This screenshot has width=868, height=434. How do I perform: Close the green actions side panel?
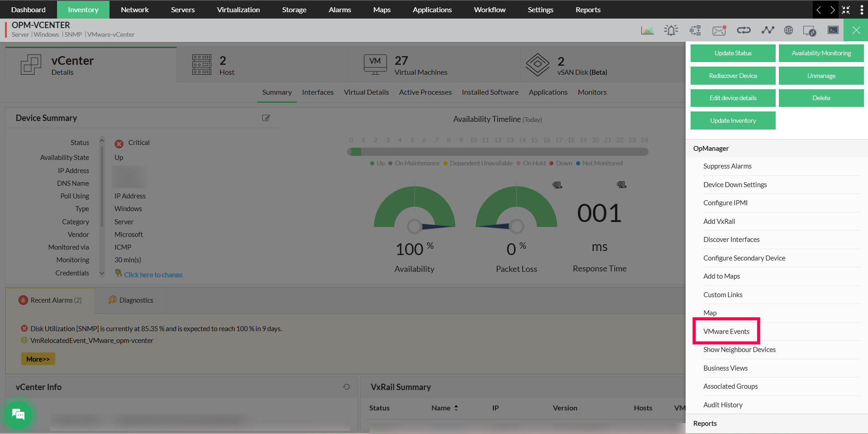[x=856, y=30]
